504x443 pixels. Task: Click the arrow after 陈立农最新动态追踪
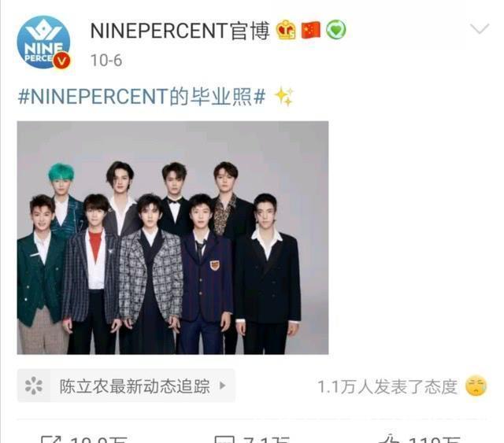(222, 386)
